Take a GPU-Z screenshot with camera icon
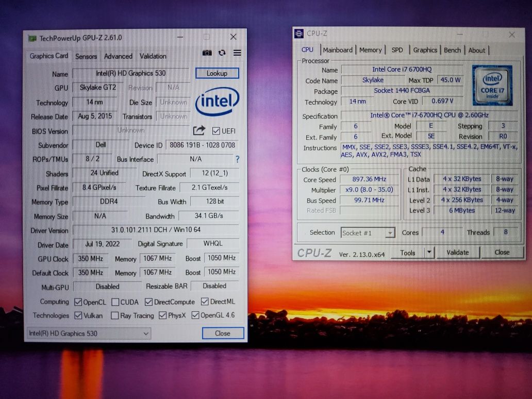 point(207,53)
